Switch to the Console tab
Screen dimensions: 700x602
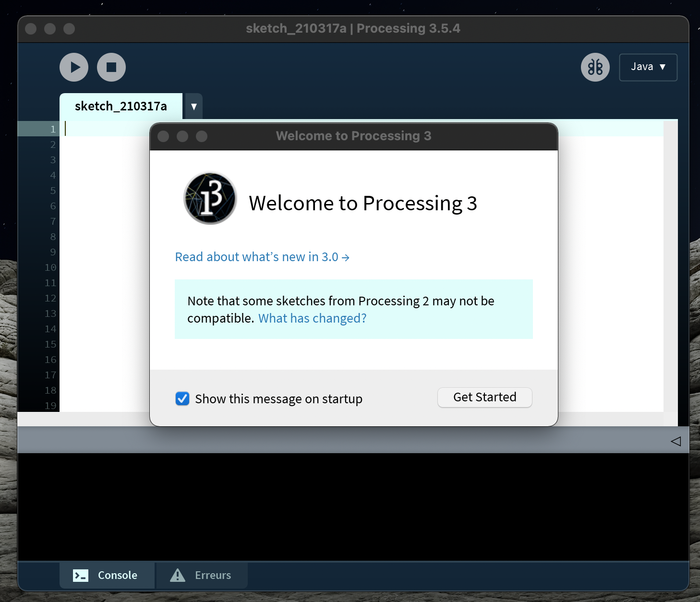click(107, 575)
